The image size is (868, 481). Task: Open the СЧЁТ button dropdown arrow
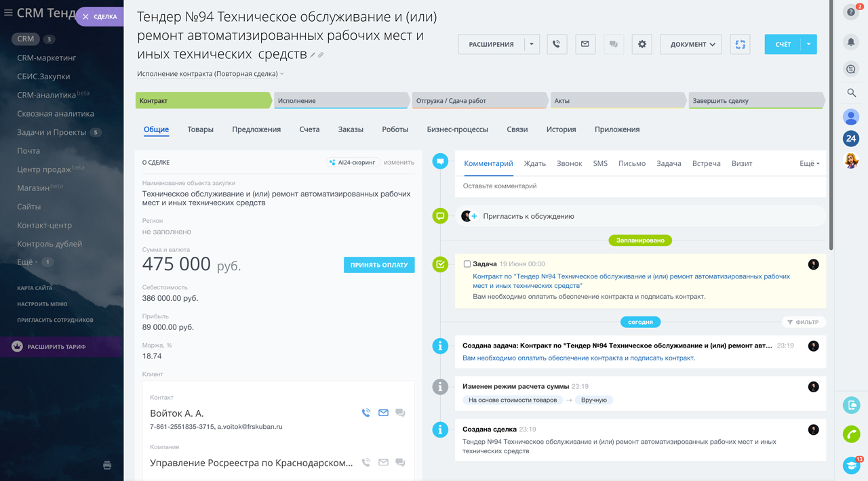click(808, 44)
